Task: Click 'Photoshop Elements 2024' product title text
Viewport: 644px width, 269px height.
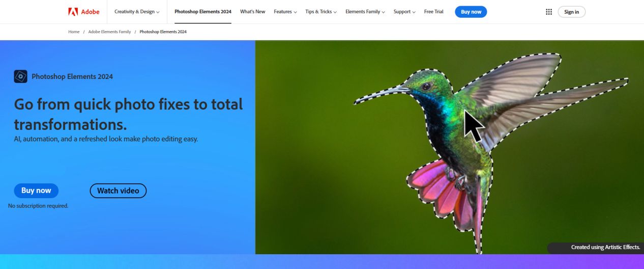Action: pyautogui.click(x=72, y=76)
